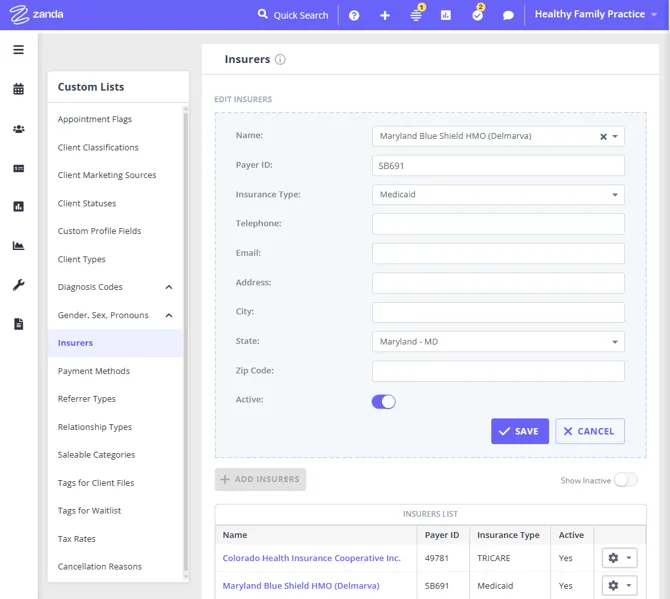Image resolution: width=670 pixels, height=599 pixels.
Task: Open gear menu for Maryland Blue Shield row
Action: [x=620, y=585]
